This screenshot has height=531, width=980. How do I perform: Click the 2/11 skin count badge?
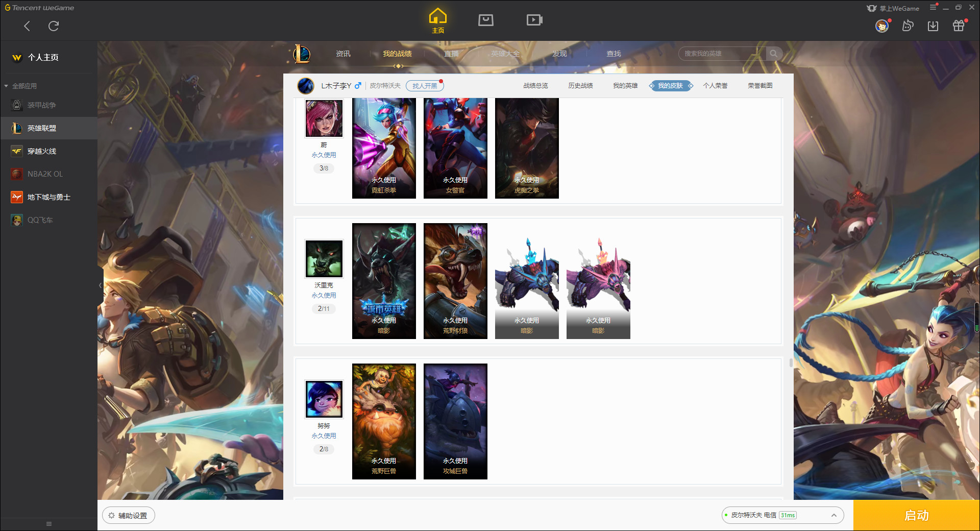coord(324,308)
